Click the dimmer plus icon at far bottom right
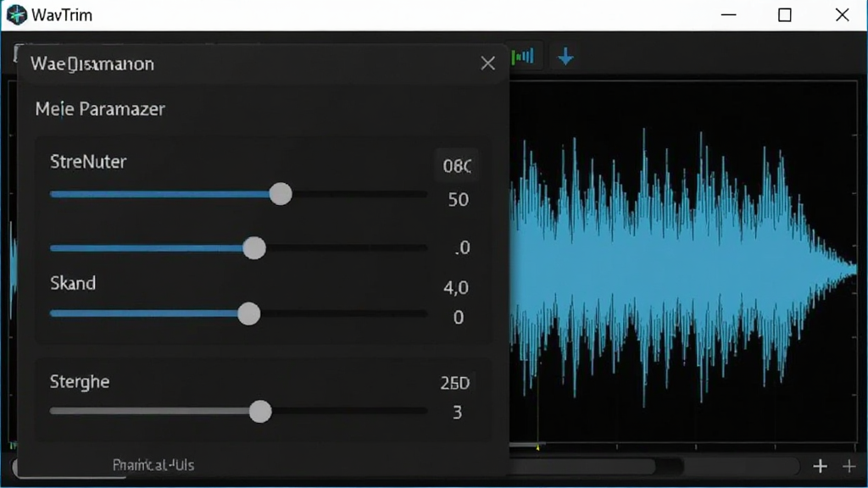This screenshot has width=868, height=488. (849, 467)
